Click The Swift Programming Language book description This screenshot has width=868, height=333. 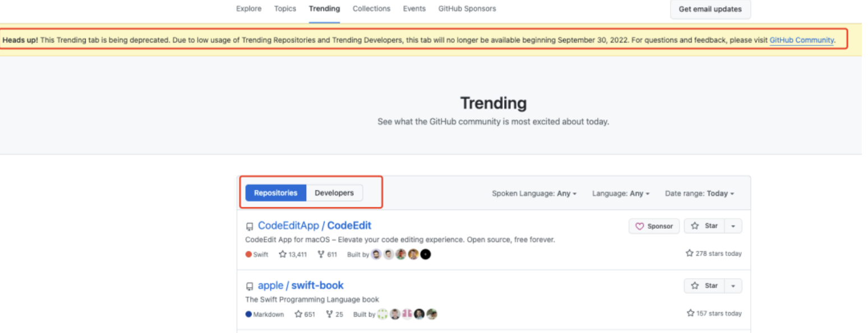(x=312, y=300)
